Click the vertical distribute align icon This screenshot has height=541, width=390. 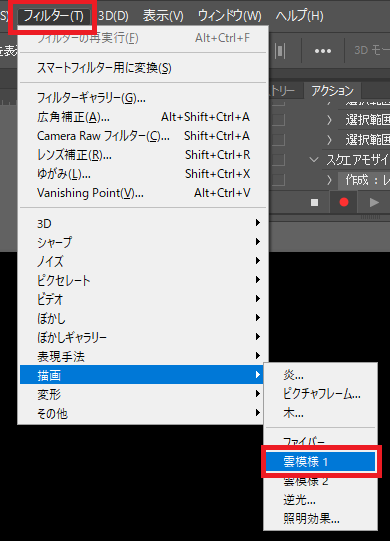click(280, 51)
